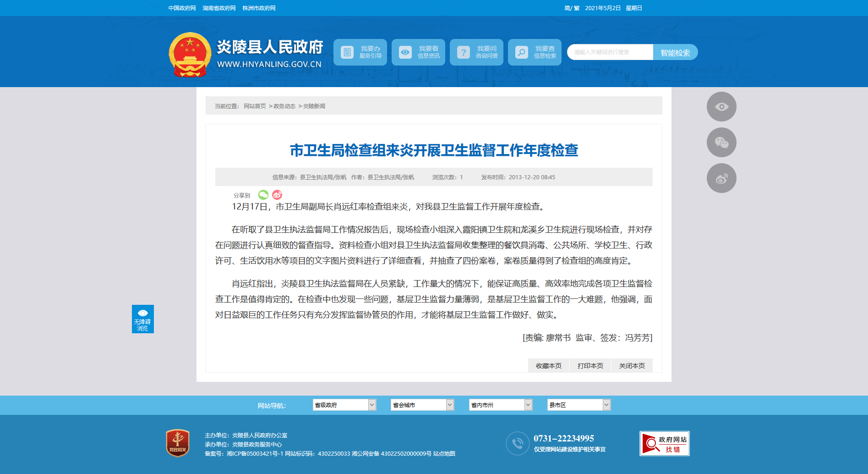Select the 我要问 咨询问答 menu item
This screenshot has width=868, height=474.
[476, 52]
